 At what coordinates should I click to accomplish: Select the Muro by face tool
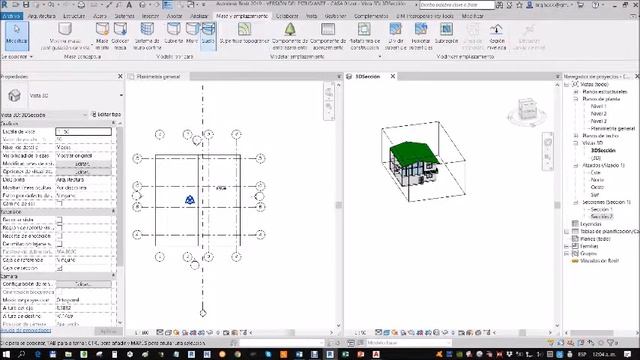(x=192, y=33)
